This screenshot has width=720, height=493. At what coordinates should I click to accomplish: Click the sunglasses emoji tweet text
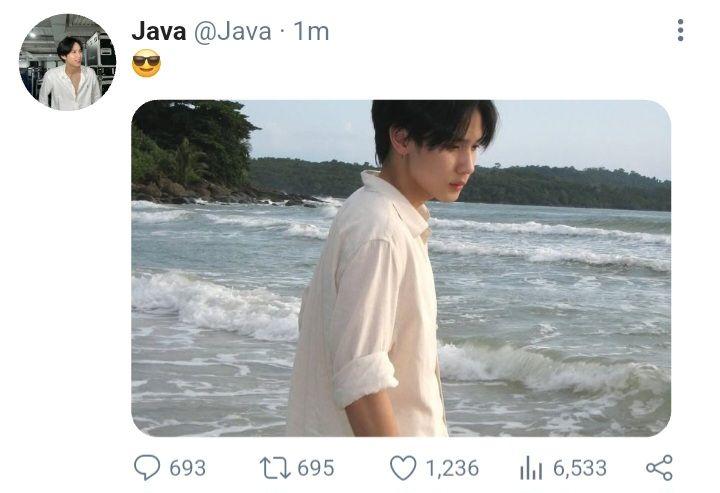coord(146,63)
